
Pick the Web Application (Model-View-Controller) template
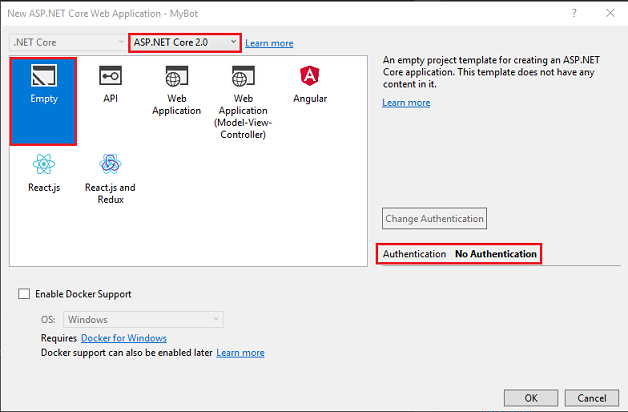click(x=241, y=78)
